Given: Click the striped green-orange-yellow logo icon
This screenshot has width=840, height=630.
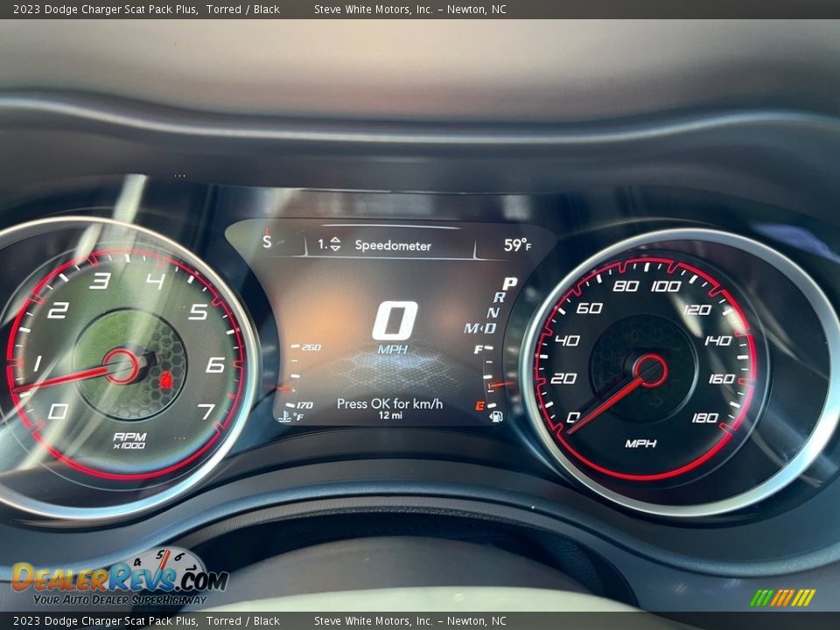Looking at the screenshot, I should pos(782,598).
